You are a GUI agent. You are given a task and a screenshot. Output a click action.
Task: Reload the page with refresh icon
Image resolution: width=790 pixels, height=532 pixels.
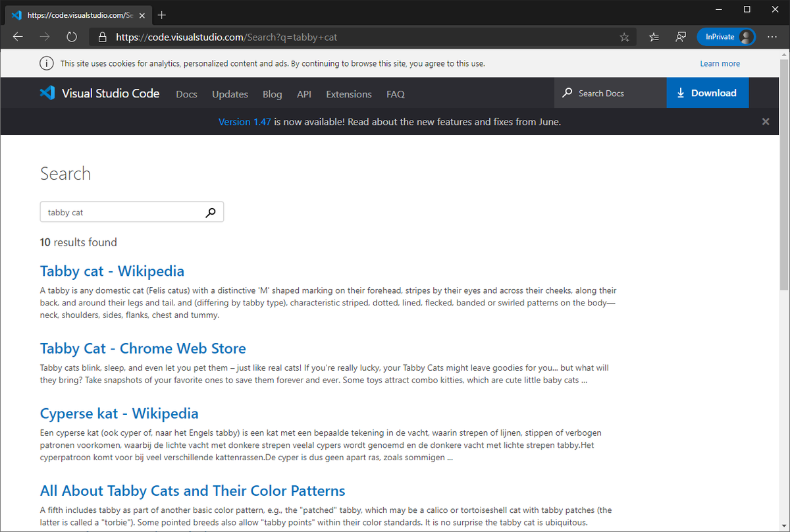tap(72, 37)
